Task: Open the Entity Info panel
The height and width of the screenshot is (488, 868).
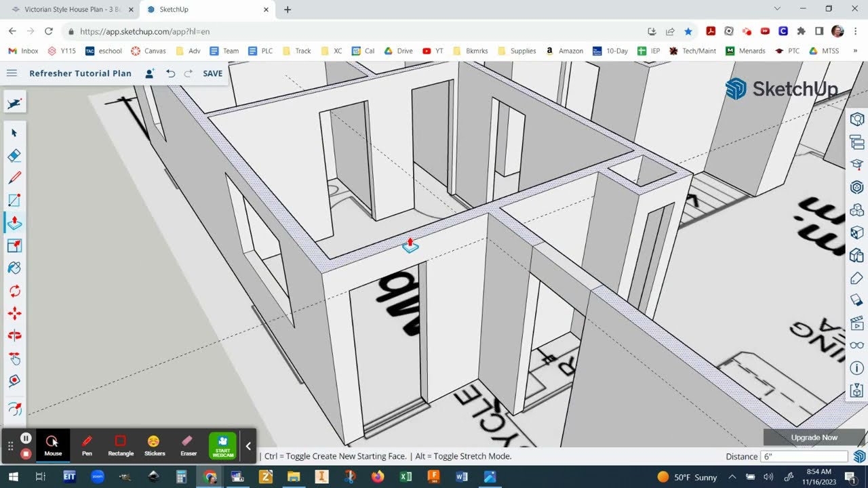Action: (856, 119)
